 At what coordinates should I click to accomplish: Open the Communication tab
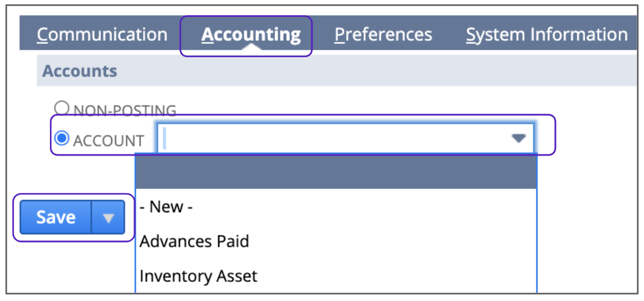(x=102, y=35)
